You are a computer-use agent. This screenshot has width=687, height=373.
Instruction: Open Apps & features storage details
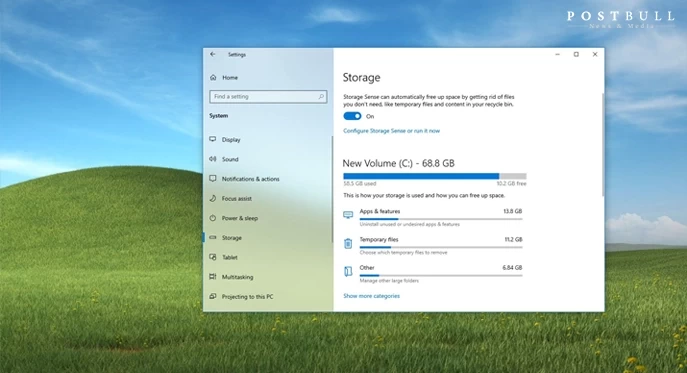point(433,217)
